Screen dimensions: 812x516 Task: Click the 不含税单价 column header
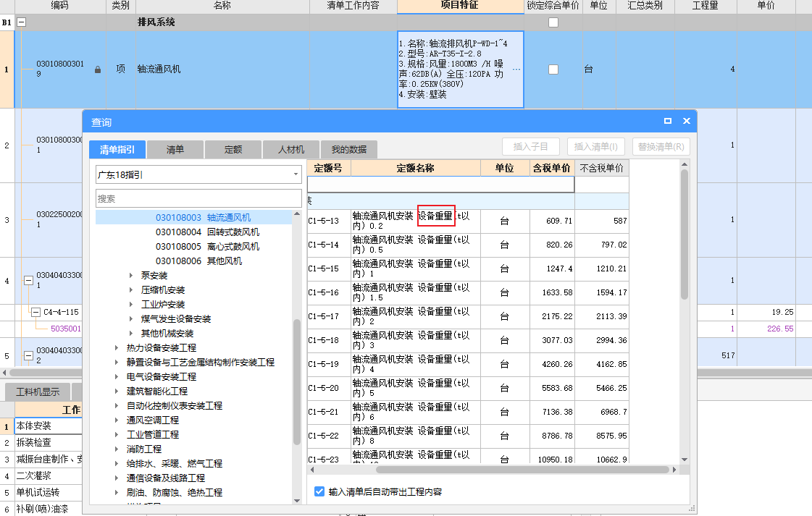pyautogui.click(x=602, y=168)
